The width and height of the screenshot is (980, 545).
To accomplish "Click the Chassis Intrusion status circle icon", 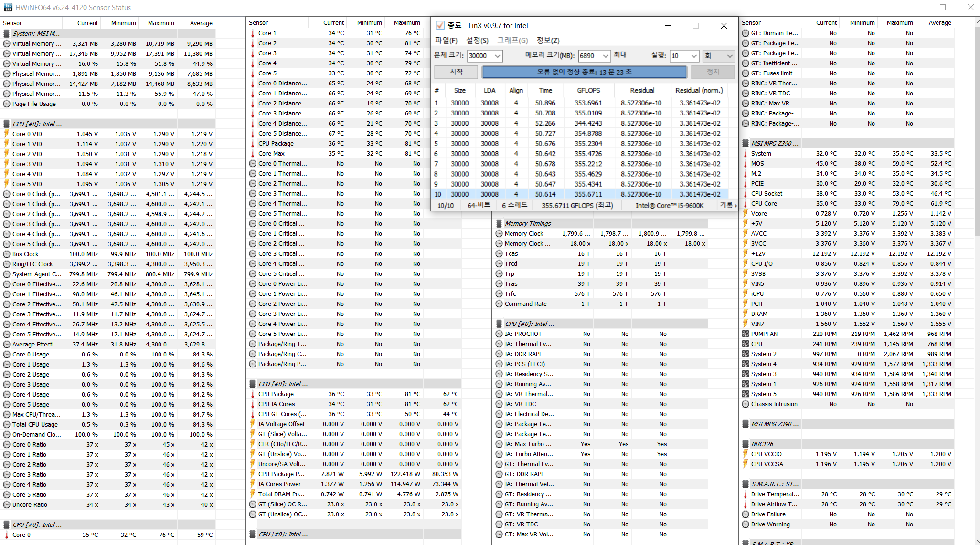I will click(746, 404).
